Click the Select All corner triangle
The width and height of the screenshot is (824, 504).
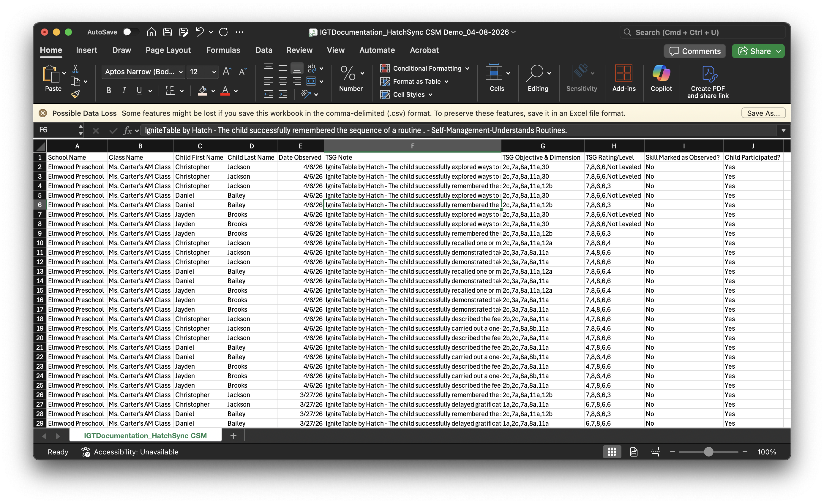click(x=40, y=146)
